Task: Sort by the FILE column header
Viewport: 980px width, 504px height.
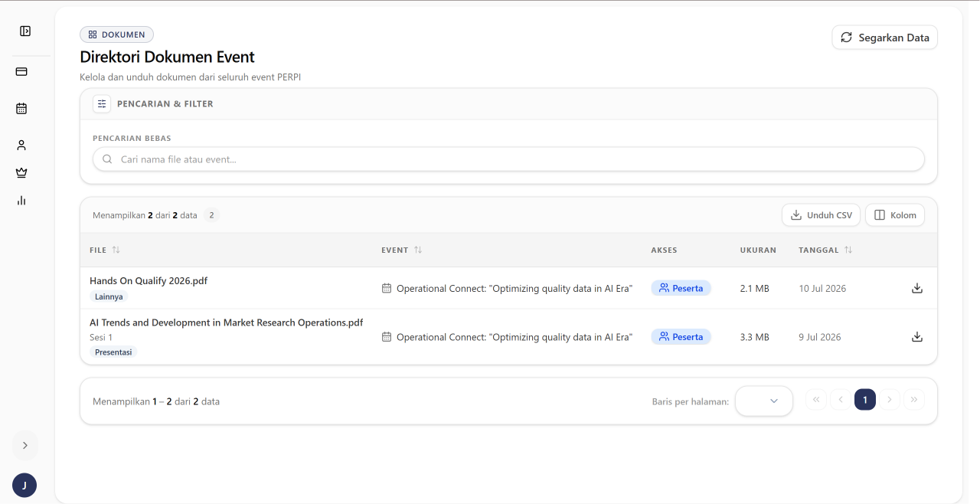Action: coord(105,250)
